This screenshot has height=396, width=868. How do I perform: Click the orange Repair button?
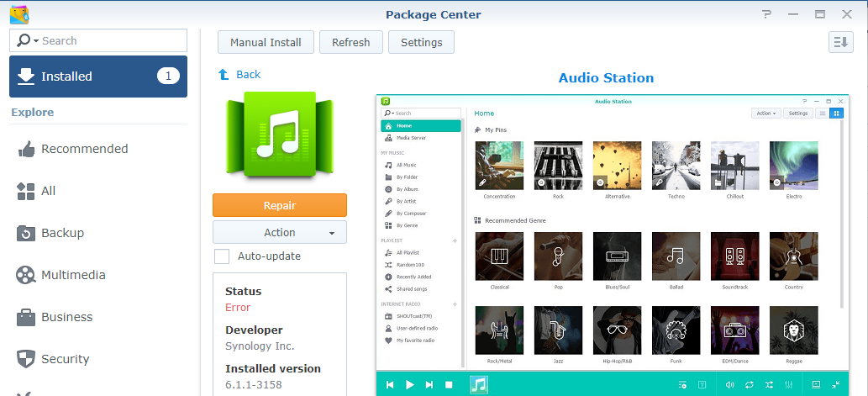[x=280, y=205]
